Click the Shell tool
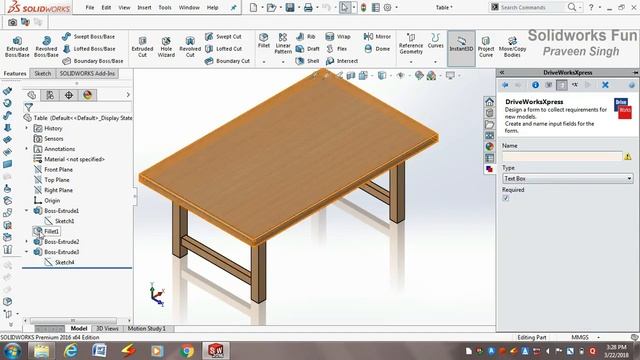The image size is (640, 360). [x=307, y=61]
